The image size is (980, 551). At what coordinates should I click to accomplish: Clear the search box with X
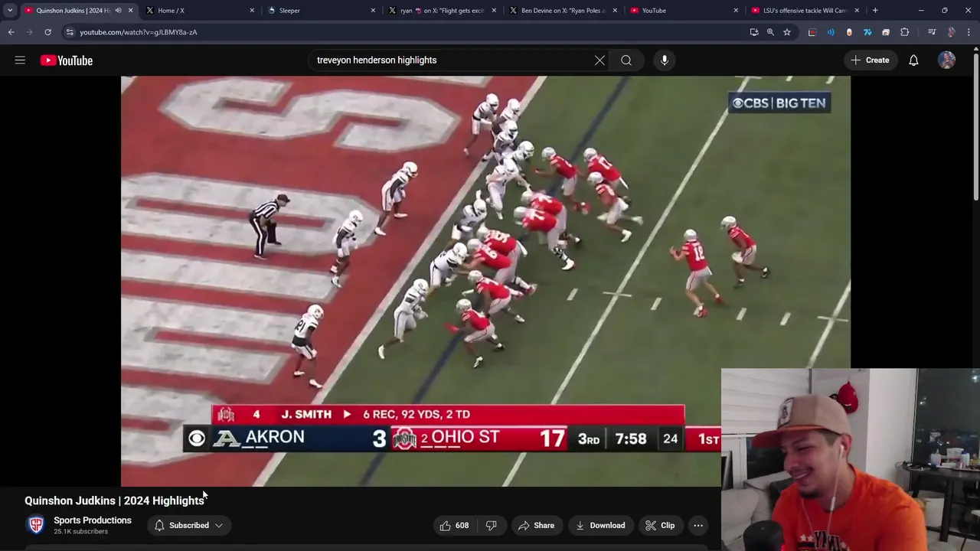[x=599, y=60]
